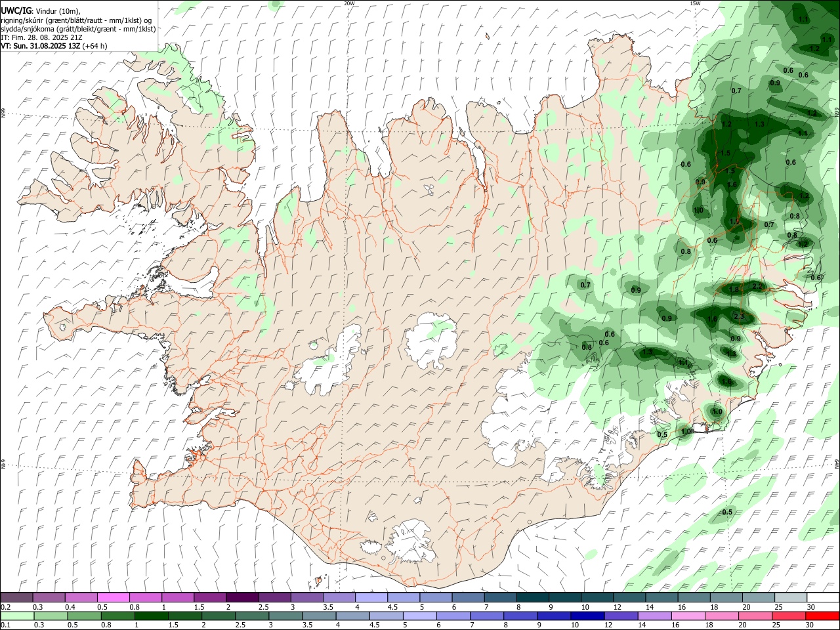Pick the light gray 25–30 snow legend swatch
The image size is (840, 630).
790,597
